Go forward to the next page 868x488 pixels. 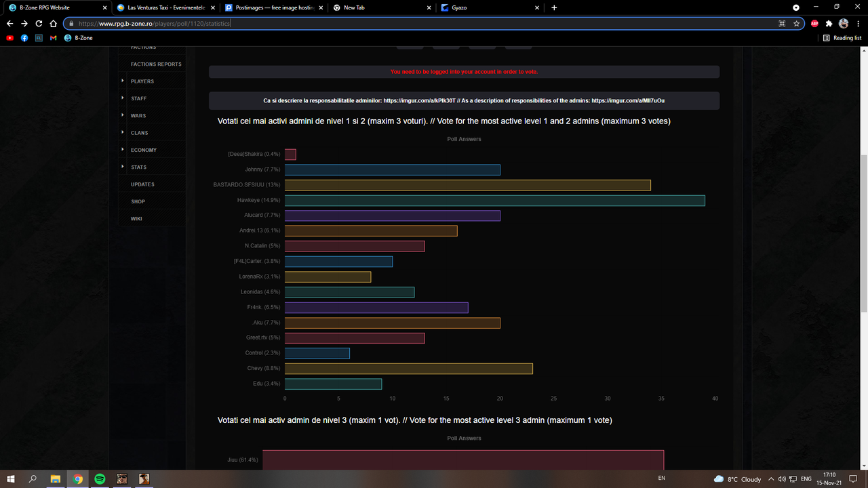coord(24,23)
